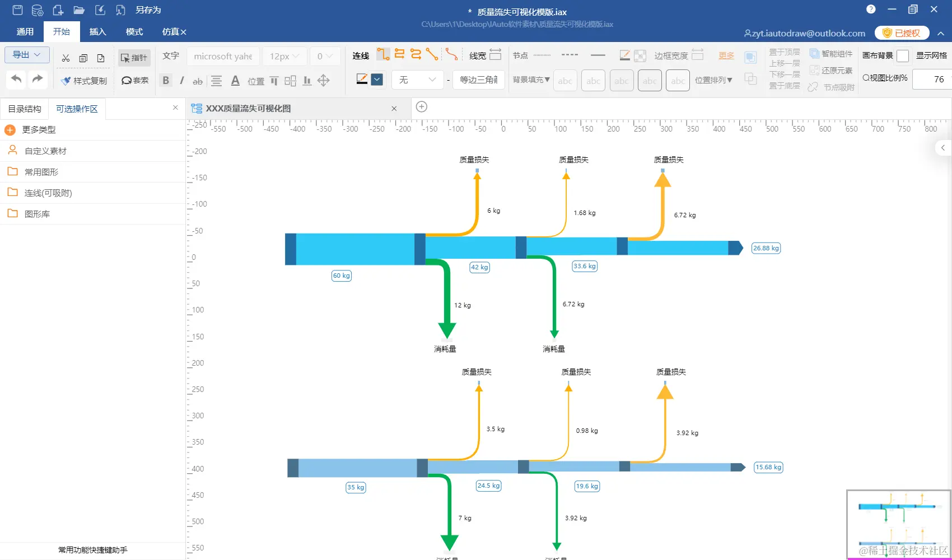Viewport: 952px width, 560px height.
Task: Click the text alignment icon
Action: coord(216,81)
